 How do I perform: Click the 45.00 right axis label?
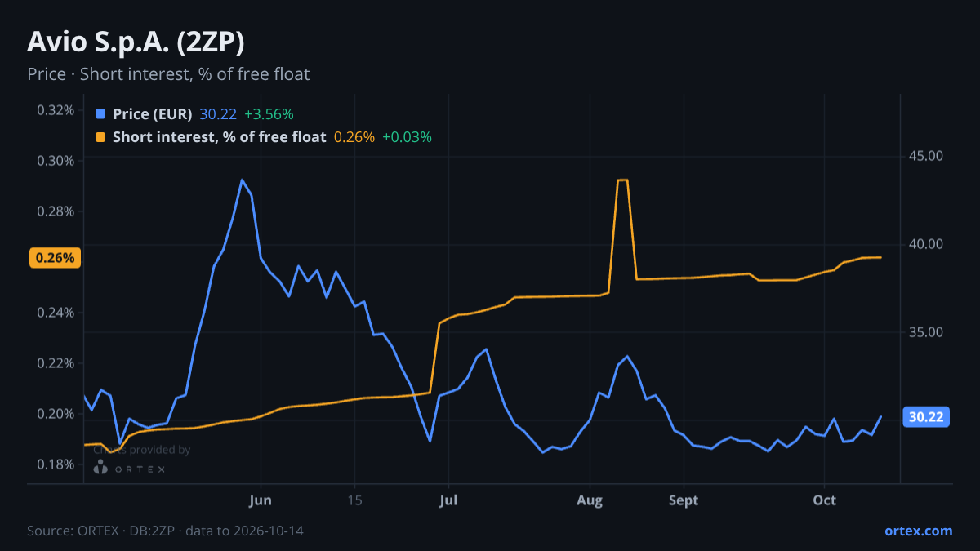tap(925, 156)
